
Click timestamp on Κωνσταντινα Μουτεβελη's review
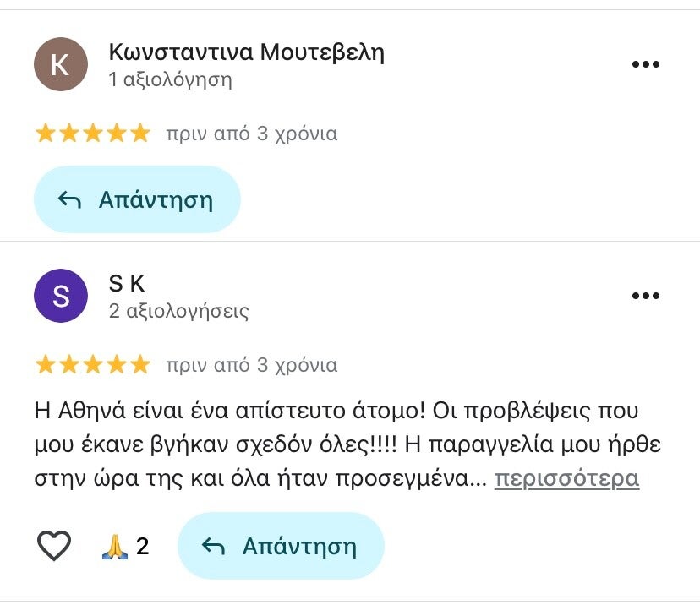(251, 134)
